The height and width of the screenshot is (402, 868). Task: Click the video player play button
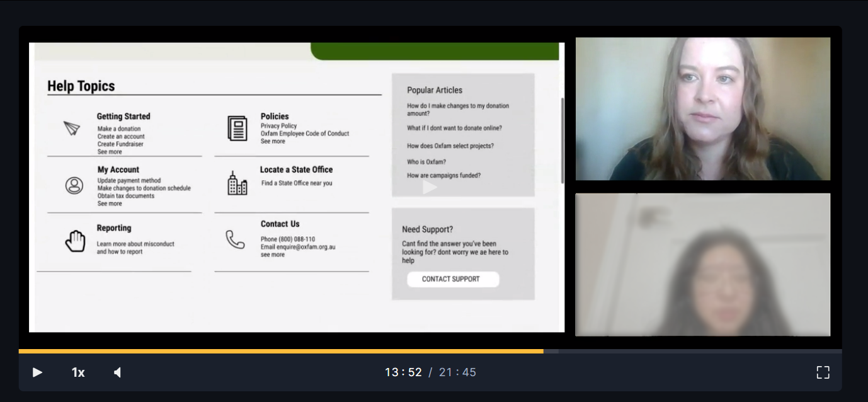(37, 372)
